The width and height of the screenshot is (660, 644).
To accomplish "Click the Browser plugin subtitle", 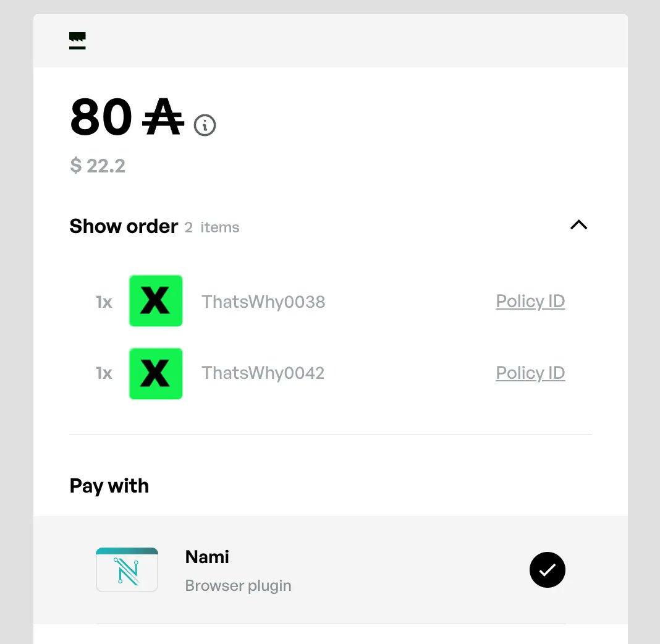I will tap(239, 586).
